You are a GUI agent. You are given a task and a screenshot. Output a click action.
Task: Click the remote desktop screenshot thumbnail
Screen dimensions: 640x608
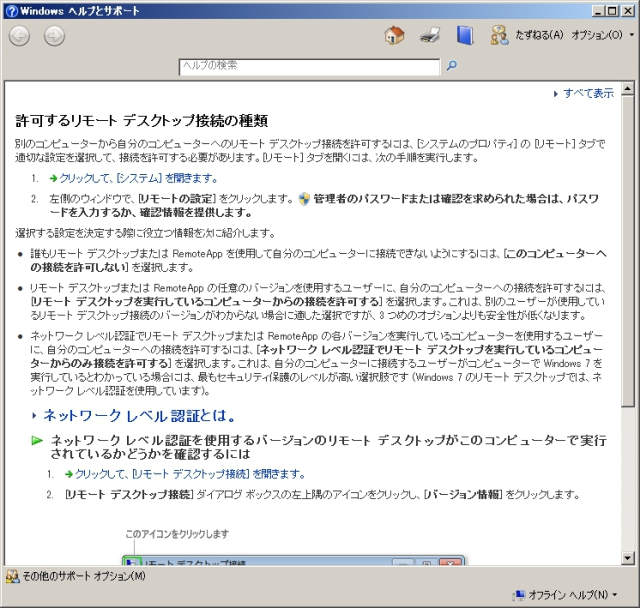293,560
